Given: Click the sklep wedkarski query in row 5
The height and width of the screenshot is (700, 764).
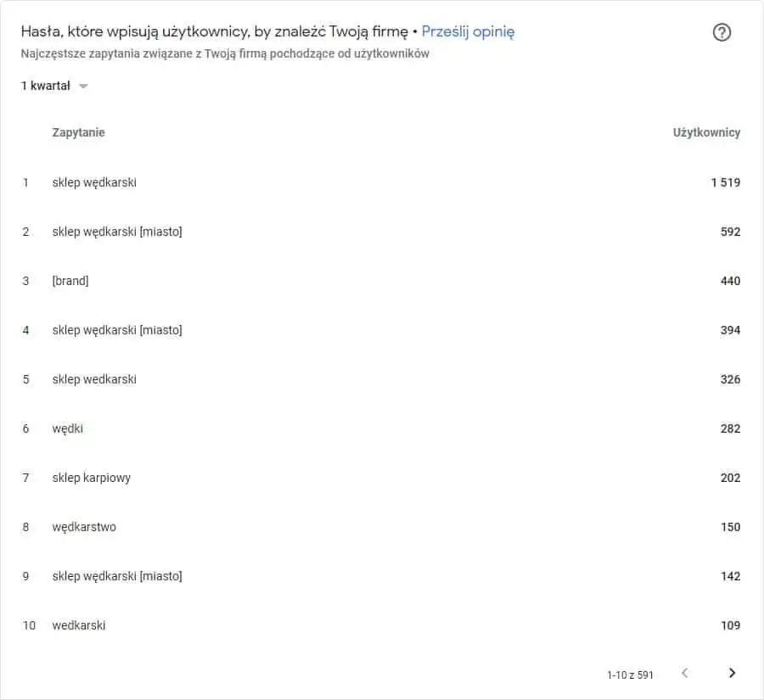Looking at the screenshot, I should tap(94, 379).
